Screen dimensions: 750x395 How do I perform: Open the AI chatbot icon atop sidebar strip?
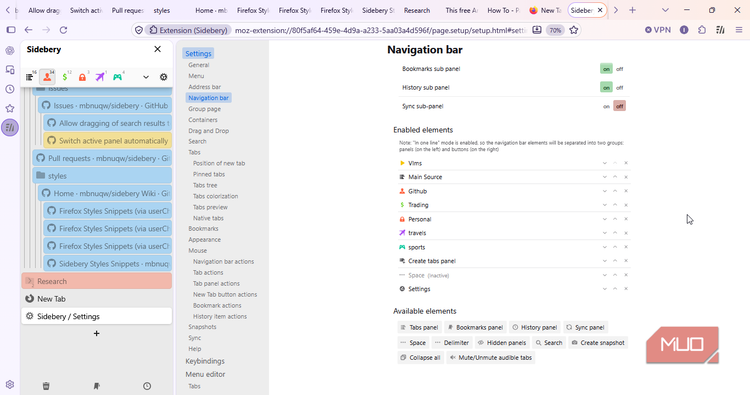click(10, 50)
